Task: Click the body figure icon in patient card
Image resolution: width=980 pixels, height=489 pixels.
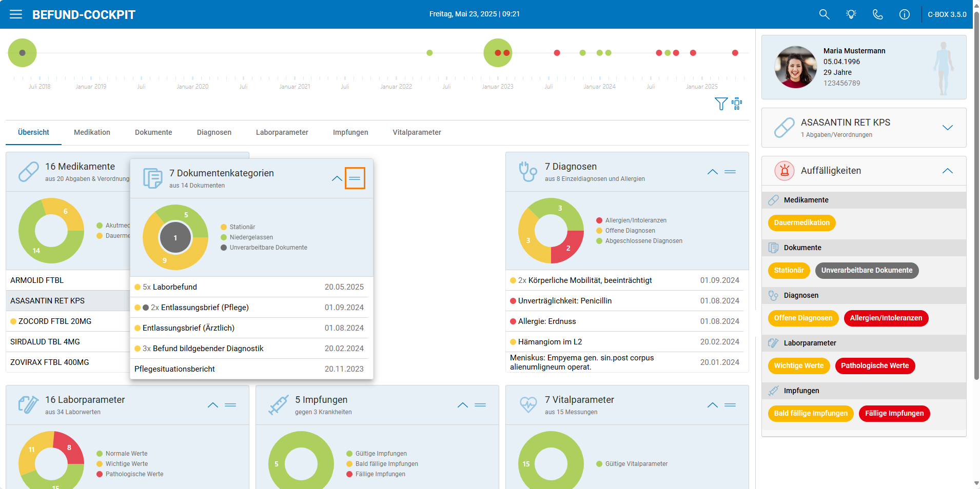Action: coord(943,68)
